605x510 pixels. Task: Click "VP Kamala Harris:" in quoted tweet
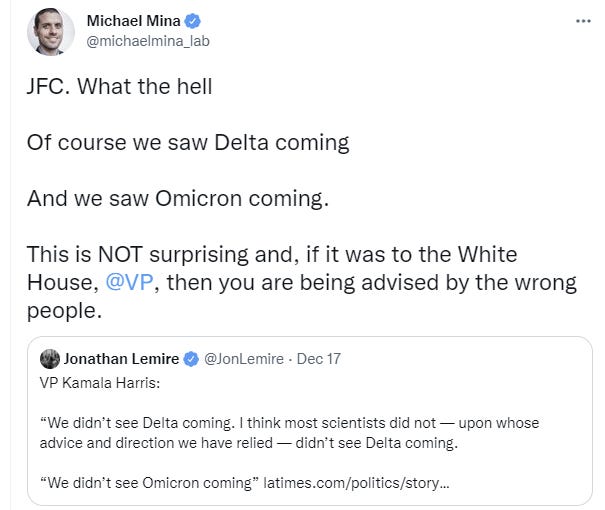pos(97,381)
